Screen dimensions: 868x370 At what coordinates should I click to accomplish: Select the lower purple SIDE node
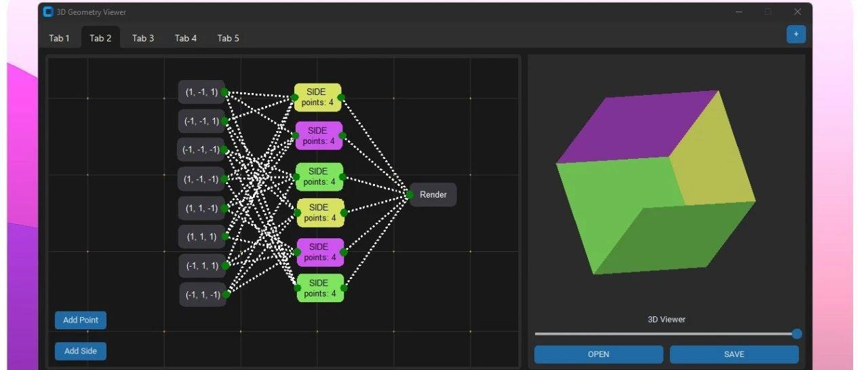pyautogui.click(x=320, y=252)
